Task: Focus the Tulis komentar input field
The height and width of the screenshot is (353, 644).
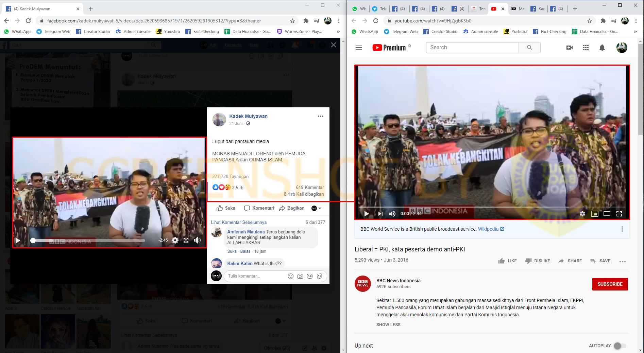Action: tap(255, 276)
